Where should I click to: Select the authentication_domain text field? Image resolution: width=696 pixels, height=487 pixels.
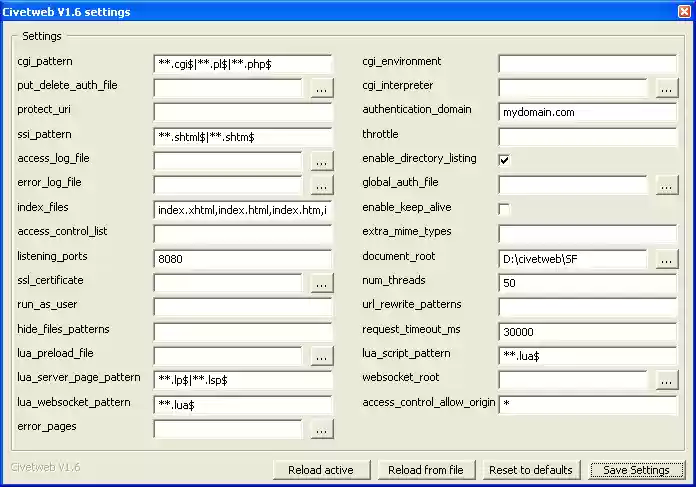(588, 112)
